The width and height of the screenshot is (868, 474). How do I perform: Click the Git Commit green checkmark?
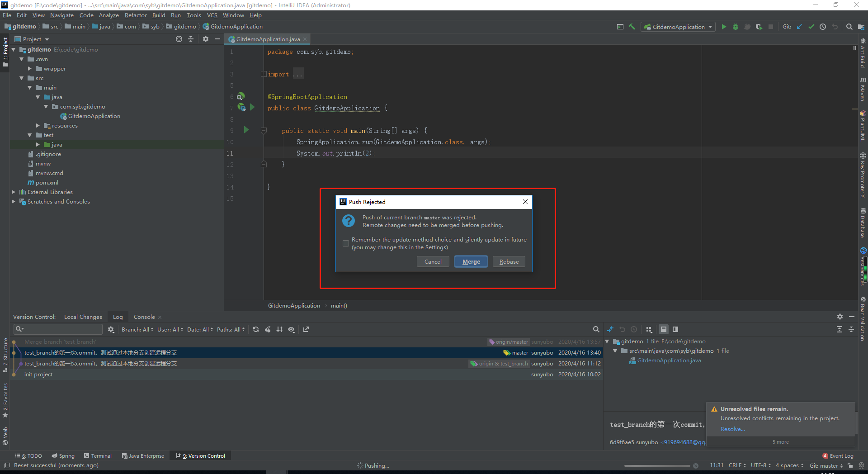click(811, 27)
